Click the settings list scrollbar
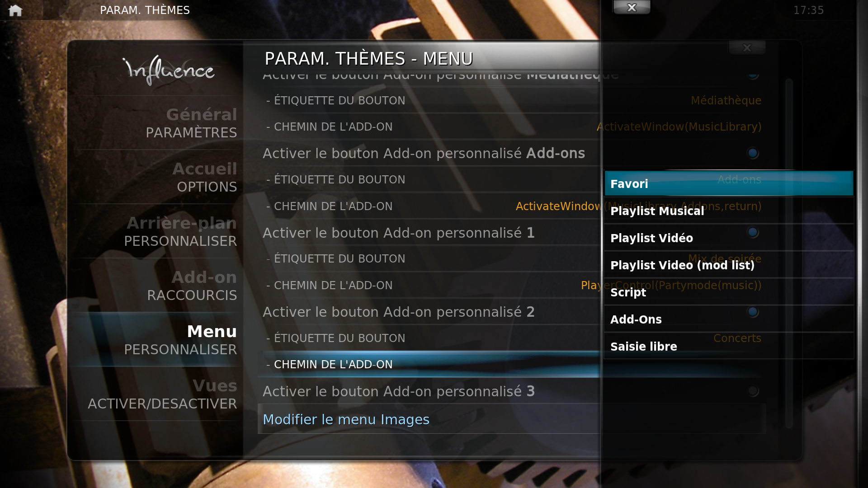This screenshot has width=868, height=488. tap(789, 253)
